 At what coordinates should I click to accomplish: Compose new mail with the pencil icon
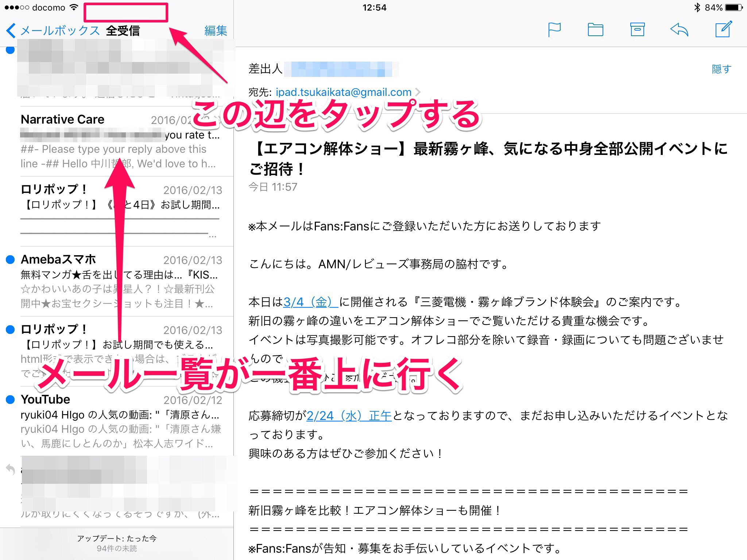tap(723, 29)
